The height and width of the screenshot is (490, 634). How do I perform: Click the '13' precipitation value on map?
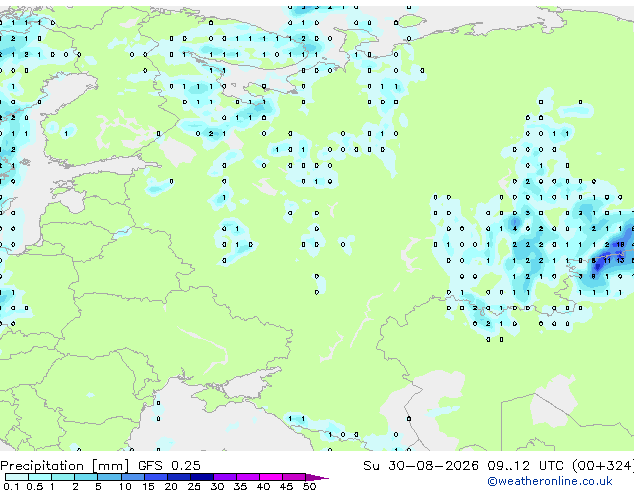click(x=620, y=260)
